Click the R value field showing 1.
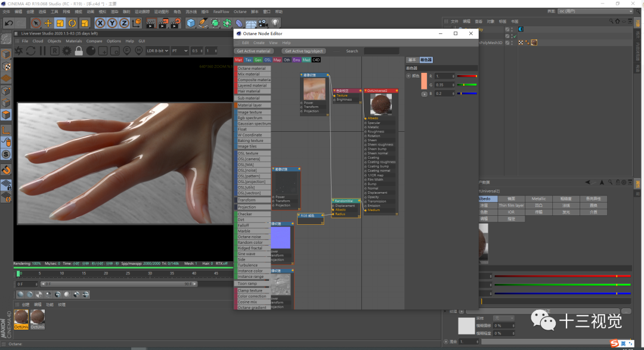Viewport: 644px width, 350px height. point(445,76)
